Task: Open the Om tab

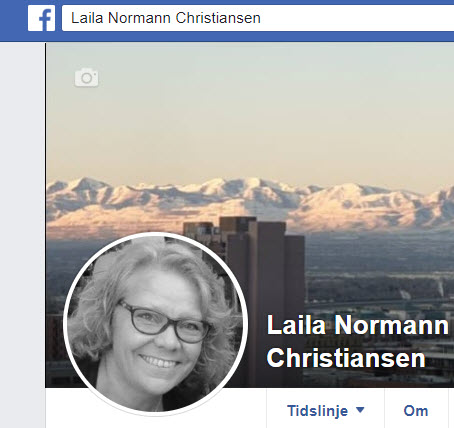Action: click(x=416, y=409)
